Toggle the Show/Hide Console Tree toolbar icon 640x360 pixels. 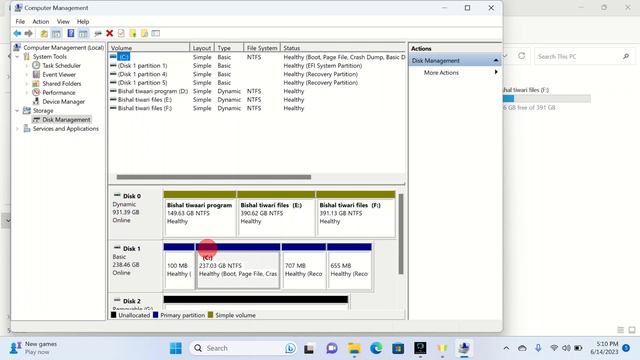coord(56,33)
